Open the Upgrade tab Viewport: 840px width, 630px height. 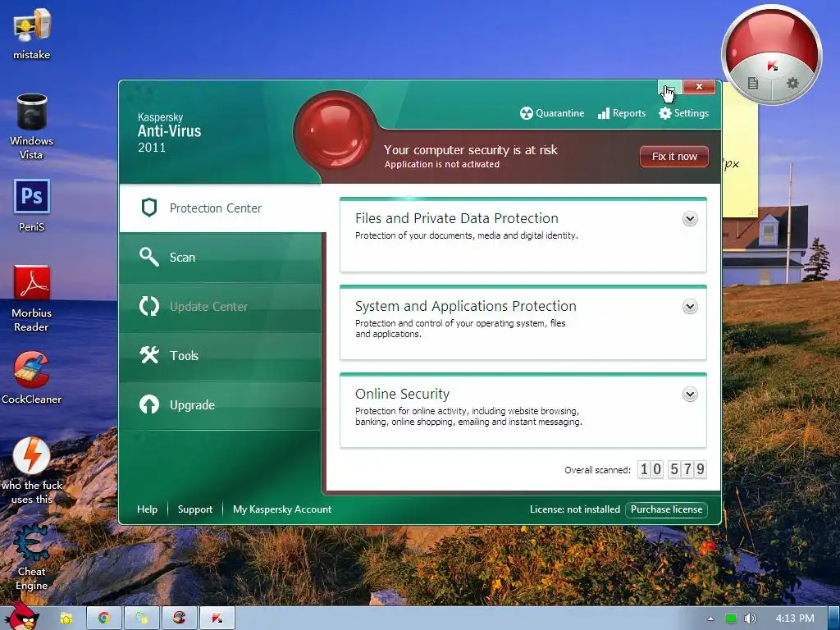point(220,405)
